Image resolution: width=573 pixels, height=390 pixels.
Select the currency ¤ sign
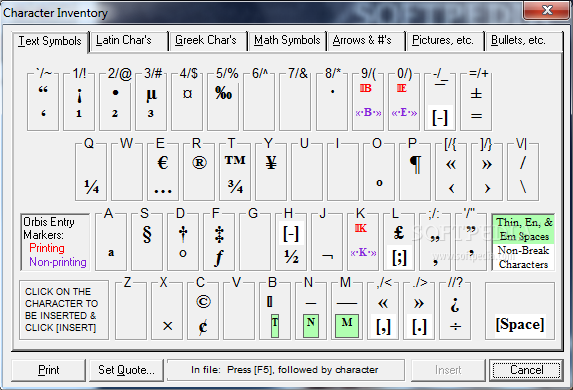(x=187, y=94)
